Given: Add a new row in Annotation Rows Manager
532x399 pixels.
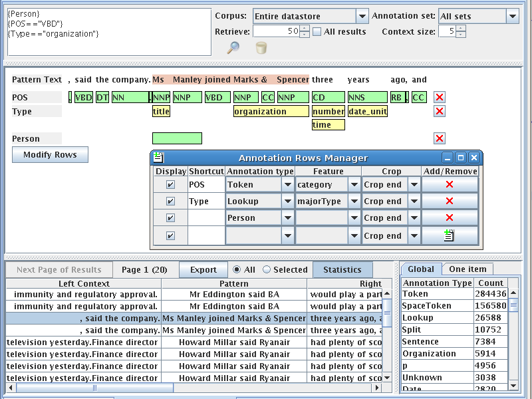Looking at the screenshot, I should click(450, 235).
